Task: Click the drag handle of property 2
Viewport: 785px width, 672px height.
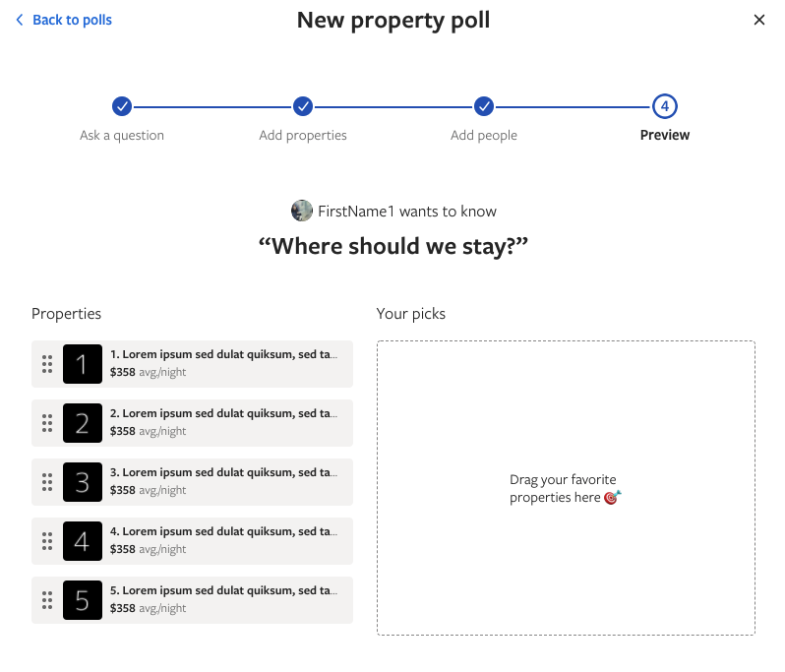Action: pyautogui.click(x=47, y=423)
